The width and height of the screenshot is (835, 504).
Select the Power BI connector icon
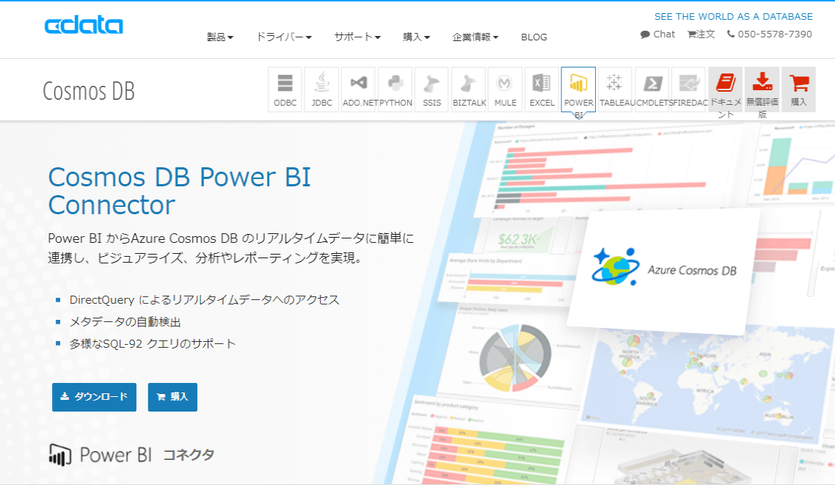[578, 90]
